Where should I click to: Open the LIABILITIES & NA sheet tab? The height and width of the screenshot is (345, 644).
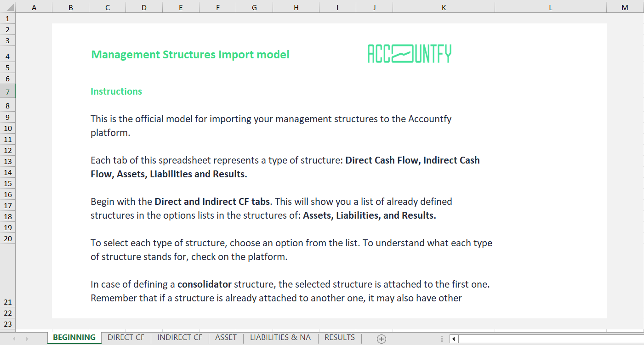[x=280, y=338]
